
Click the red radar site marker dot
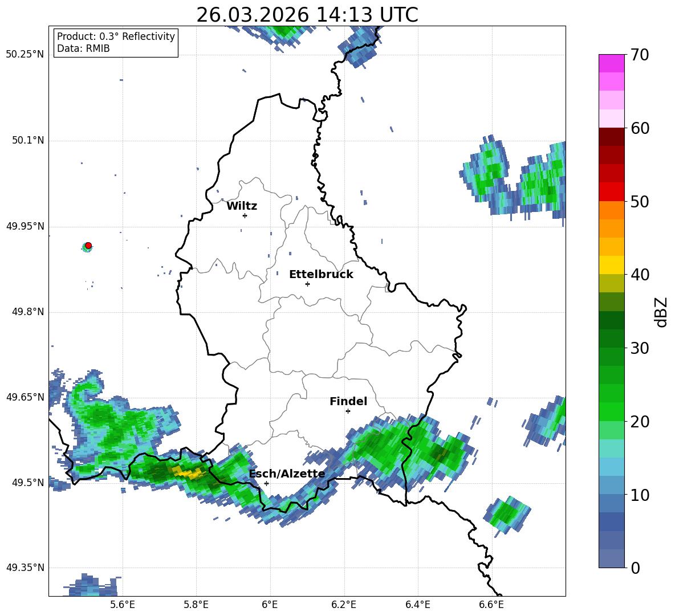point(88,246)
